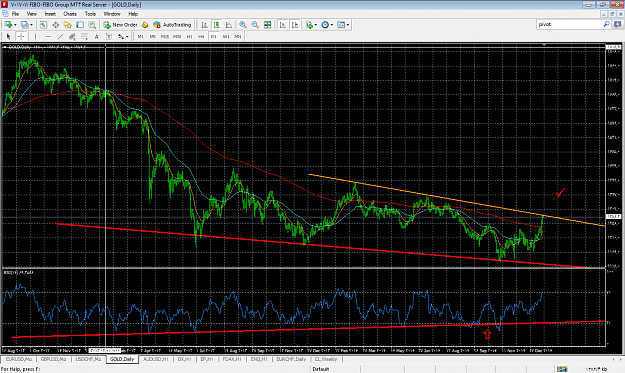Open the View menu

pos(31,14)
